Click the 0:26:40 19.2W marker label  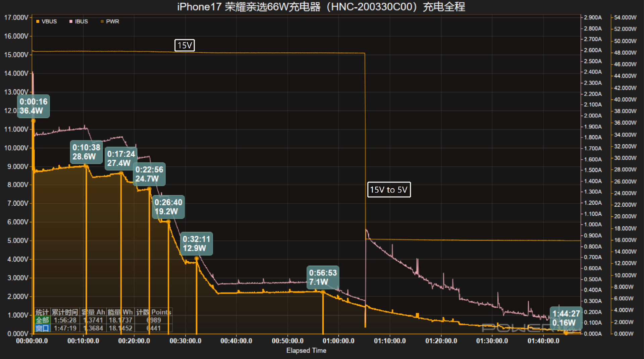168,207
